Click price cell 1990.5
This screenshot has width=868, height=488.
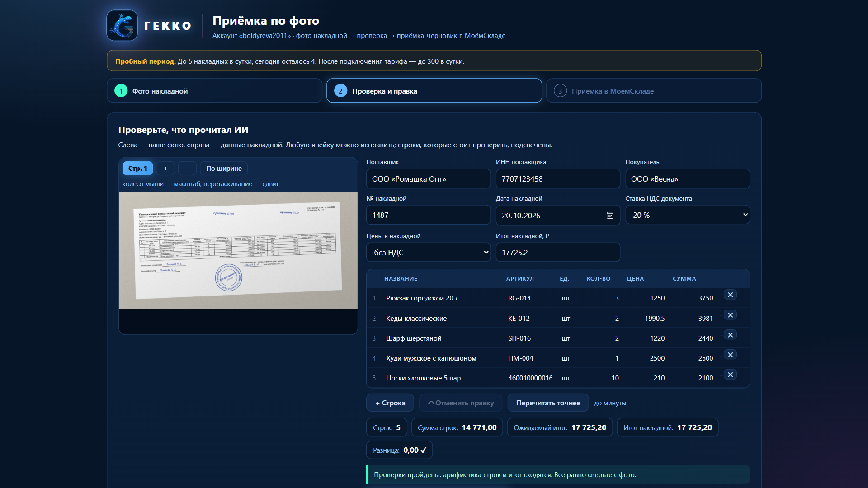655,319
